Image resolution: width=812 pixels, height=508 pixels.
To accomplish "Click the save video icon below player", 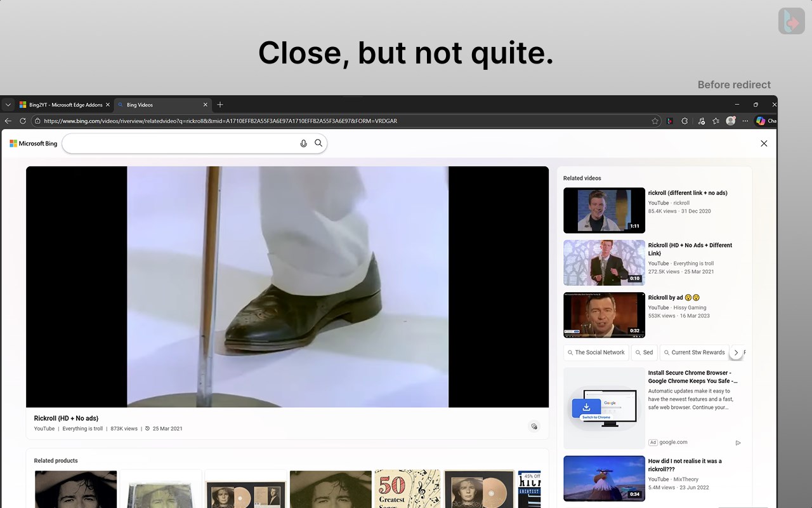I will tap(534, 427).
